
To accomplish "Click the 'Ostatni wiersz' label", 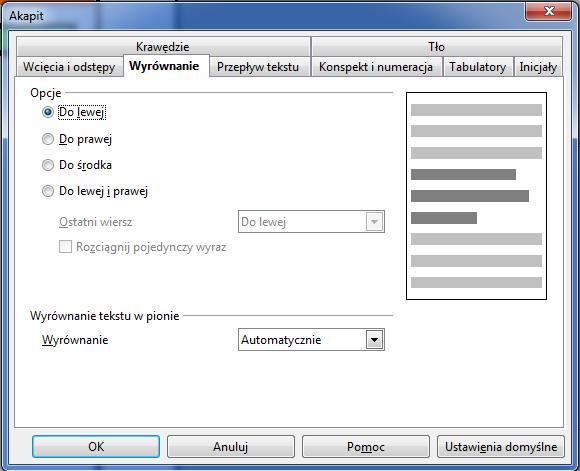I will (95, 222).
